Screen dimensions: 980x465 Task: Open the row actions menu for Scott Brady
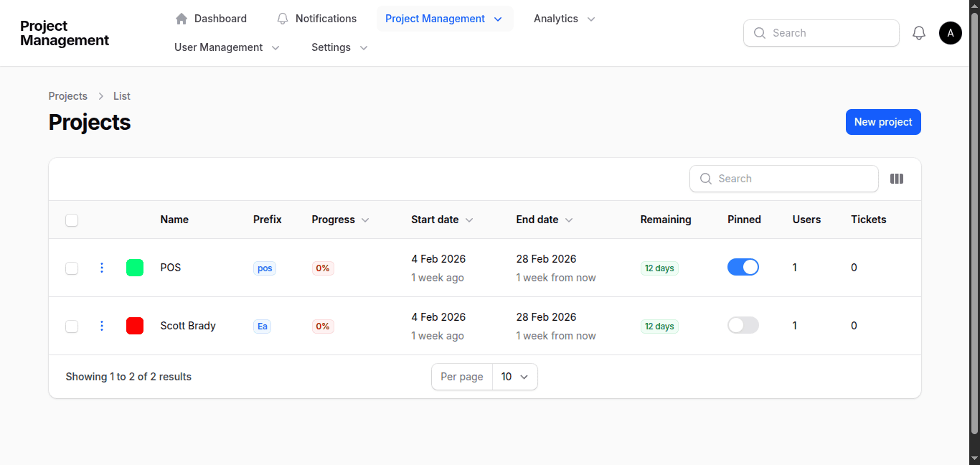pos(101,325)
